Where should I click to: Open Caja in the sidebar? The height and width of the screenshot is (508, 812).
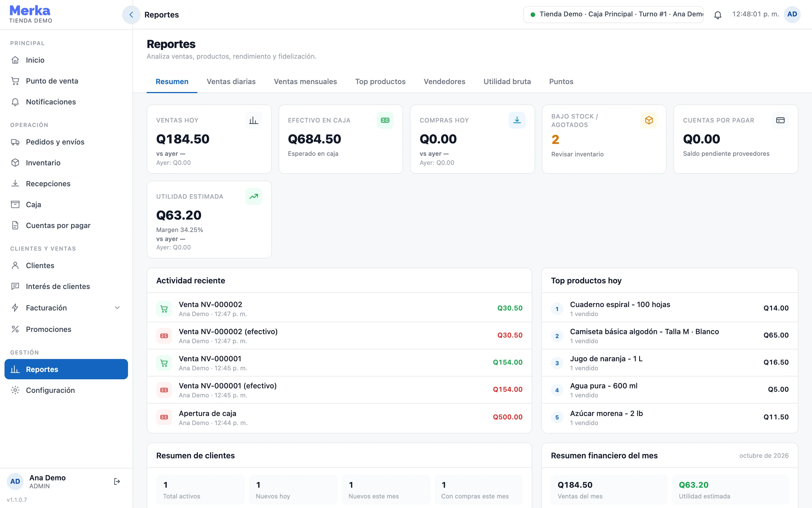tap(66, 205)
